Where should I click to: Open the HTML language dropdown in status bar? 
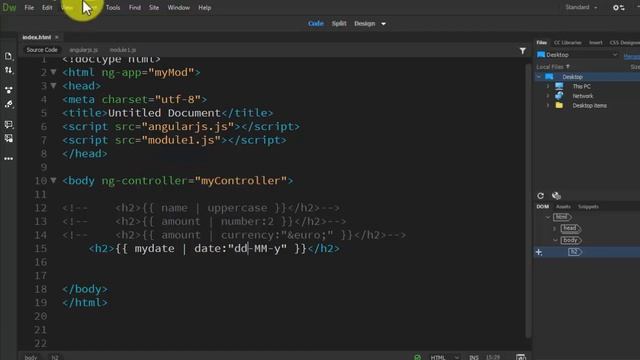[x=445, y=357]
